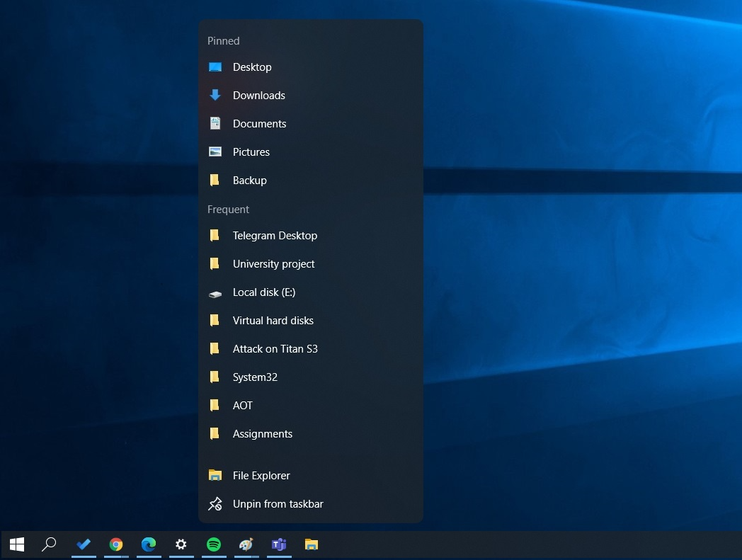Unpin File Explorer from taskbar
Image resolution: width=742 pixels, height=560 pixels.
tap(278, 503)
